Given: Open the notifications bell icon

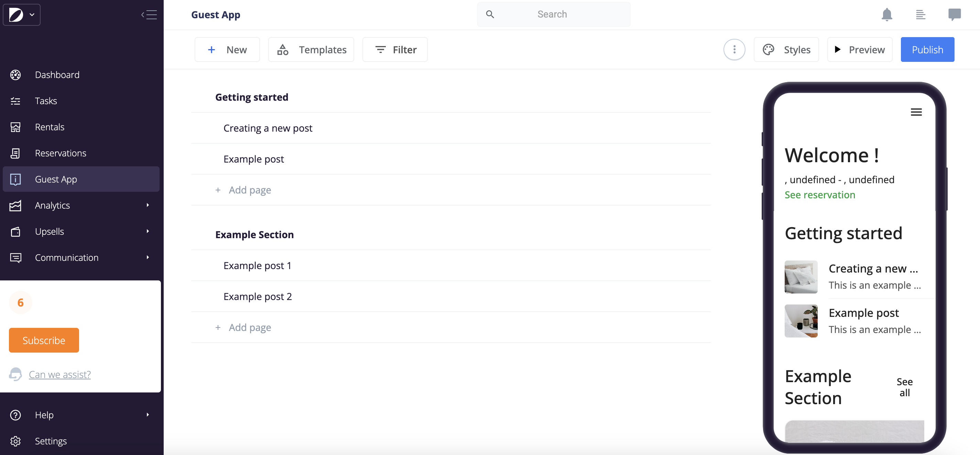Looking at the screenshot, I should tap(887, 14).
